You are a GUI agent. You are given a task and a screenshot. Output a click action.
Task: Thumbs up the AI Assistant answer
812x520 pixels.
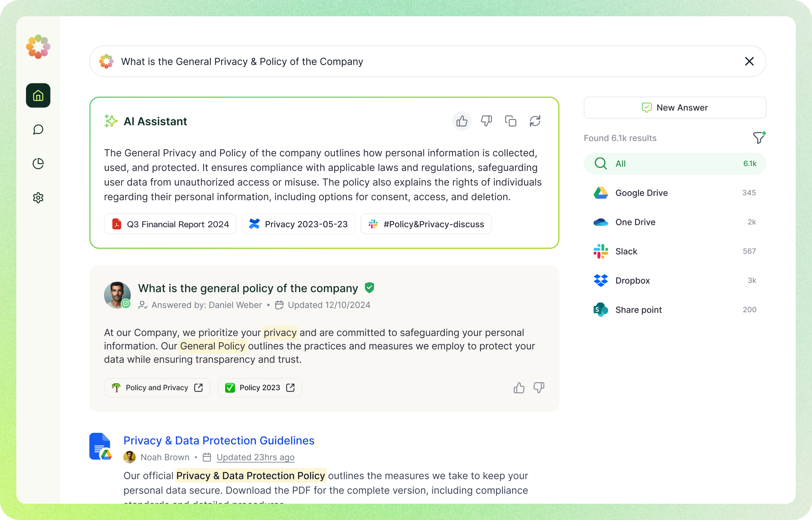coord(462,121)
